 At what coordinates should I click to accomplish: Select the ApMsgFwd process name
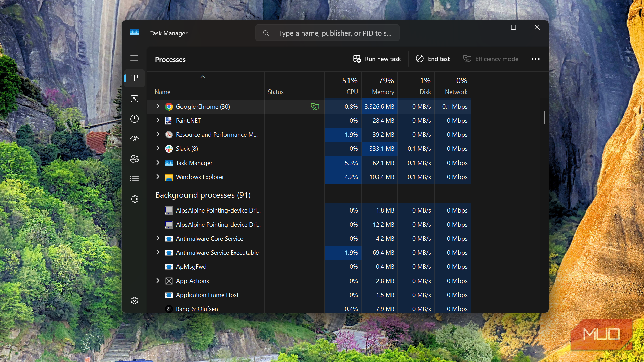191,267
